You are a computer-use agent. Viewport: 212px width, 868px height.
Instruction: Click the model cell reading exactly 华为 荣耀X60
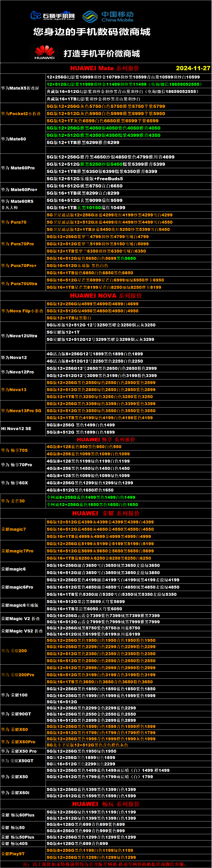(x=23, y=729)
